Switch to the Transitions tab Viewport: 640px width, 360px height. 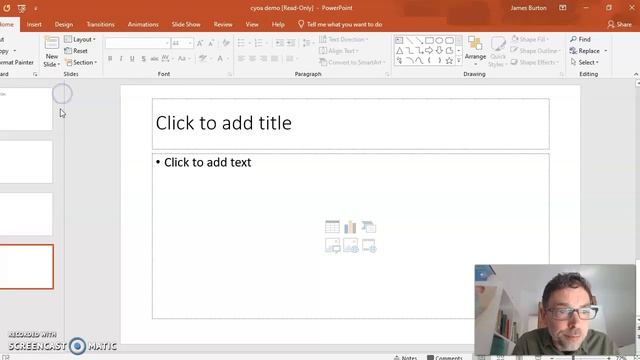pyautogui.click(x=100, y=24)
